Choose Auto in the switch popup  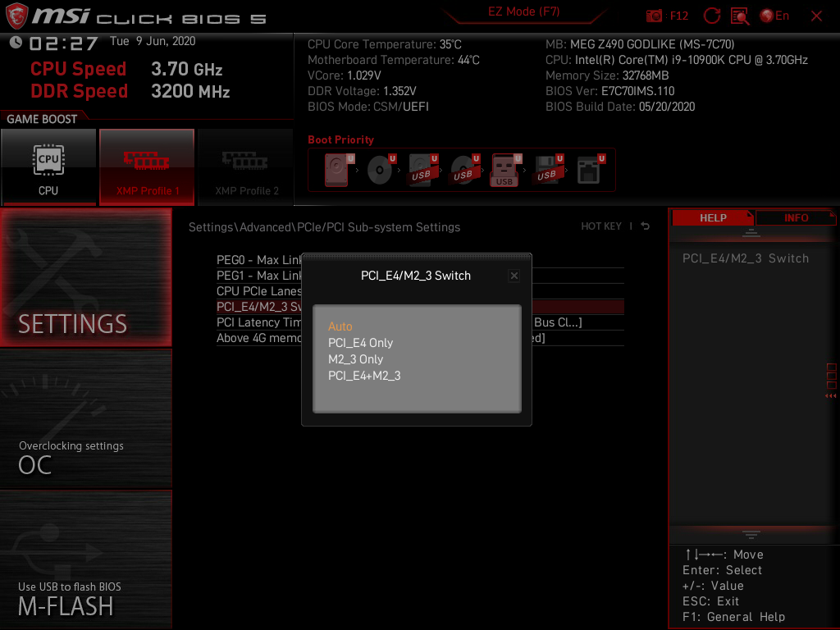[340, 326]
